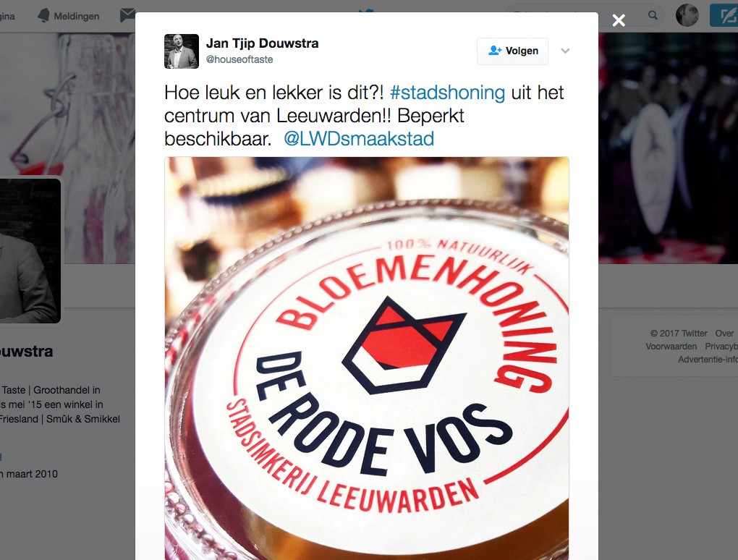Viewport: 738px width, 560px height.
Task: Click Jan Tjip Douwstra's avatar in the tweet
Action: pyautogui.click(x=181, y=51)
